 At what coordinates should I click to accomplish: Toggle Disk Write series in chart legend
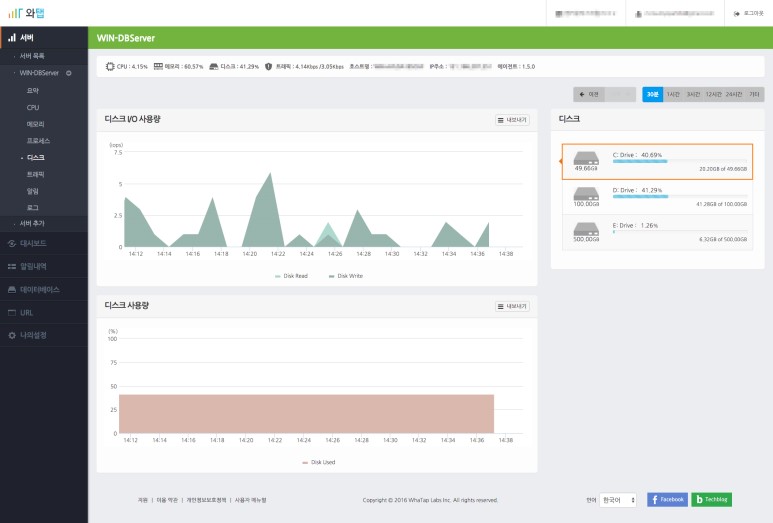pos(345,275)
